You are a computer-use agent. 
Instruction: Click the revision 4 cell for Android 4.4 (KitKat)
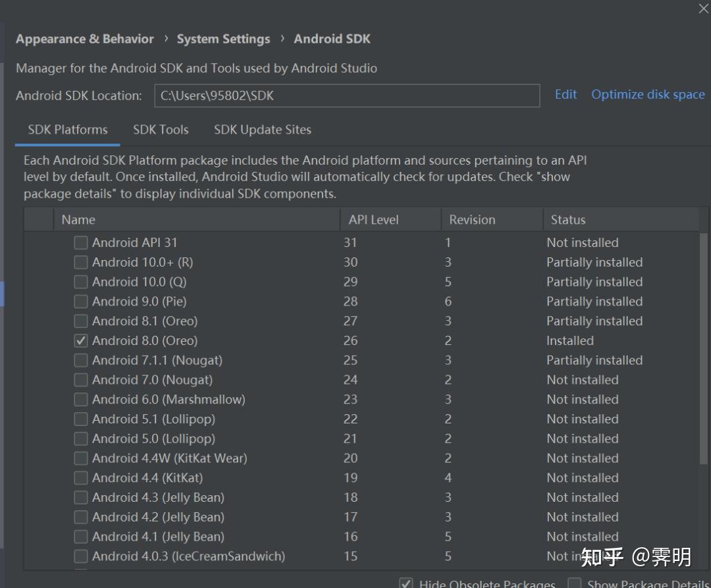(x=448, y=477)
